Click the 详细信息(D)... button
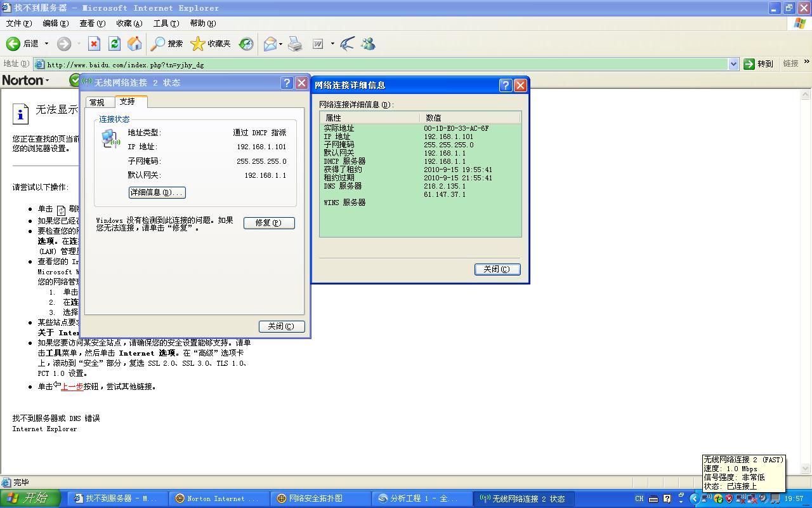Screen dimensions: 812x508 click(157, 192)
